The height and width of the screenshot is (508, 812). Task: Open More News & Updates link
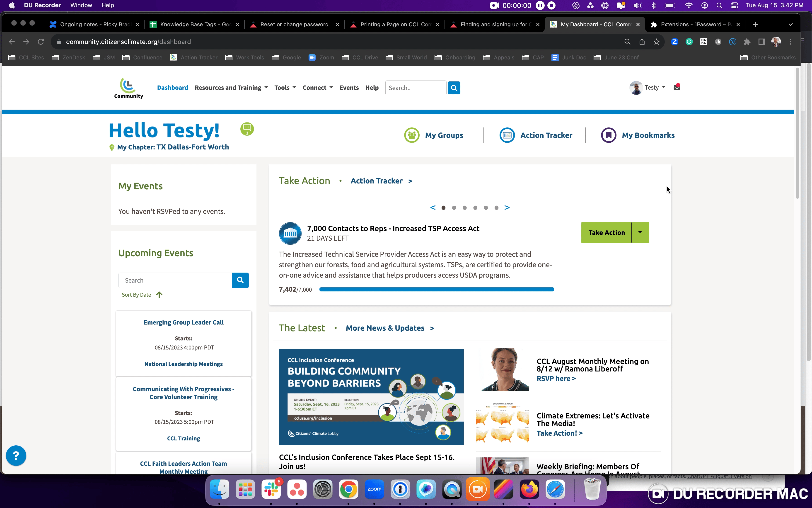[390, 328]
